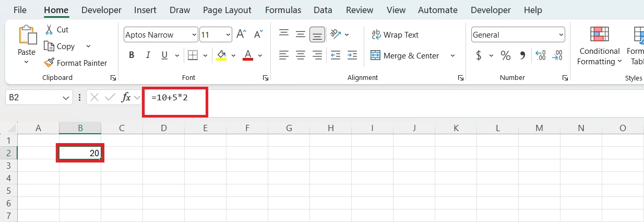Middle-align the cell contents
Viewport: 644px width, 222px height.
301,34
